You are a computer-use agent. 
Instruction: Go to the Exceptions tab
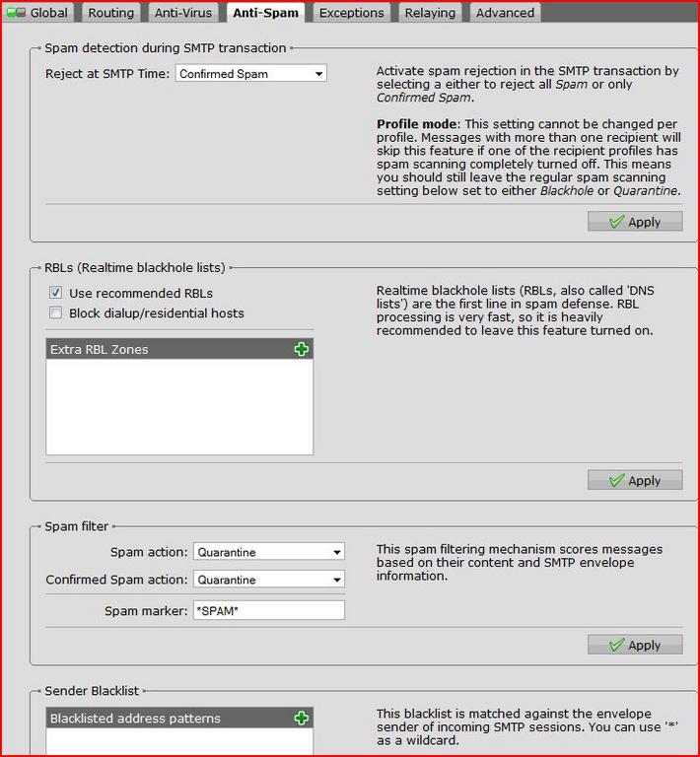point(351,13)
